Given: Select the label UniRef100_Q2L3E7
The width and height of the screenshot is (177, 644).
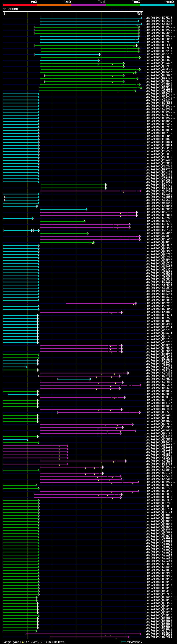Looking at the screenshot, I should pyautogui.click(x=159, y=424).
